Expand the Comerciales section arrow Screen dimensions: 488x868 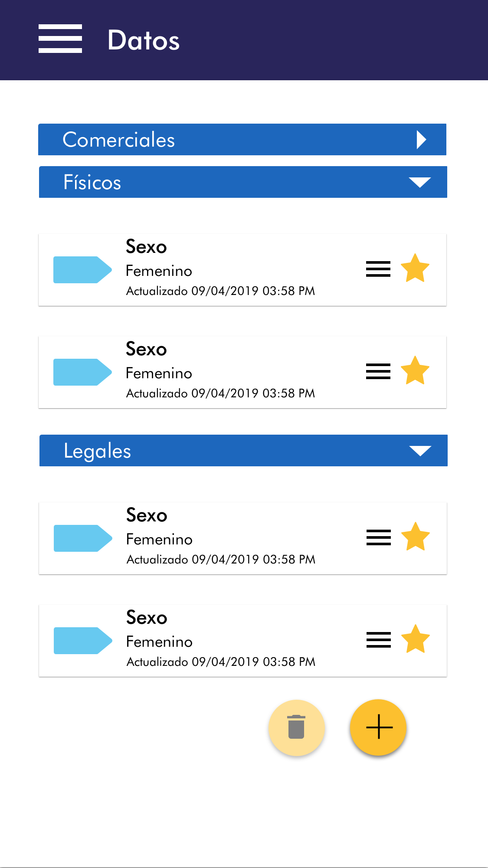pyautogui.click(x=421, y=140)
